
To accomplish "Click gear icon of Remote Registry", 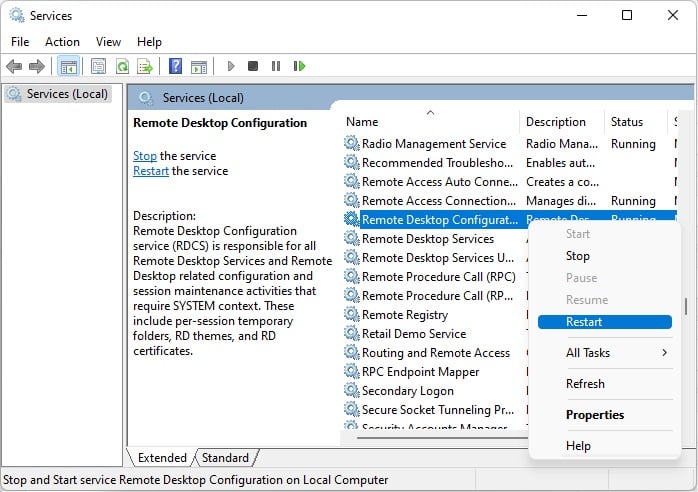I will [352, 315].
